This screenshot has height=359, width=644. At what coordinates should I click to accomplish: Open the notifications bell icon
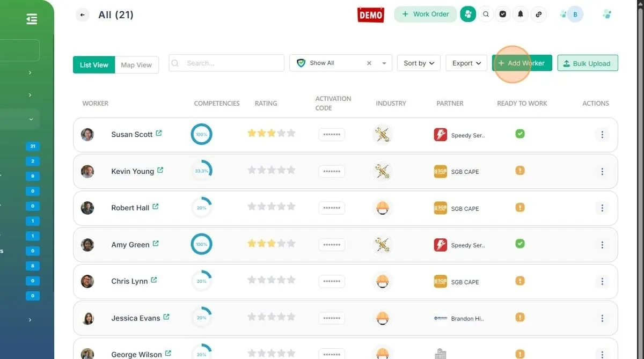point(520,14)
